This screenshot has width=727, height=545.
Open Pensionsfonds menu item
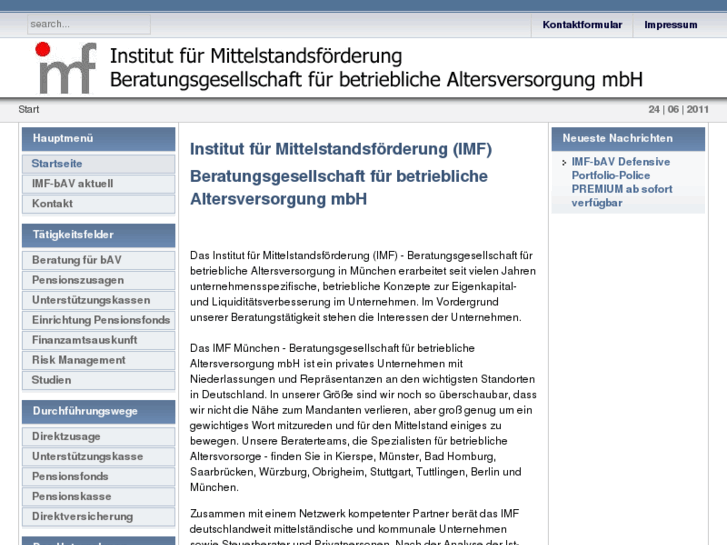coord(98,476)
